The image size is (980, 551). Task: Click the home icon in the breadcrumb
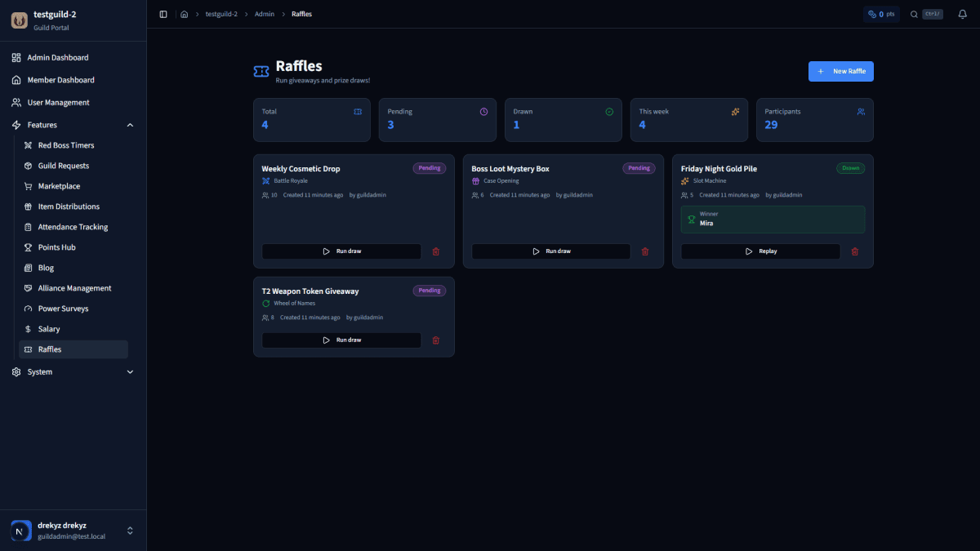(x=185, y=14)
